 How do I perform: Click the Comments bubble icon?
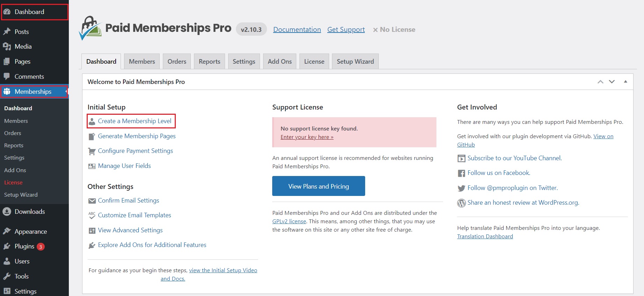click(7, 76)
